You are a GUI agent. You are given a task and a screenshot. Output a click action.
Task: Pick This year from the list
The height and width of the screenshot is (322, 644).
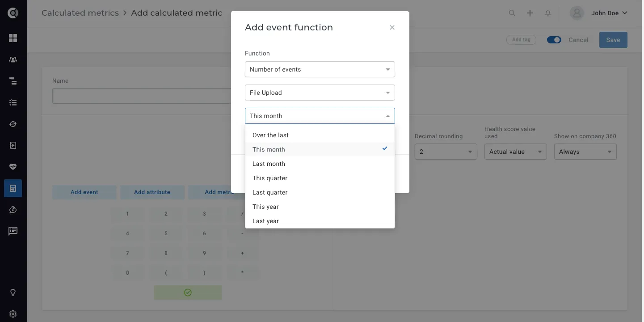[320, 207]
